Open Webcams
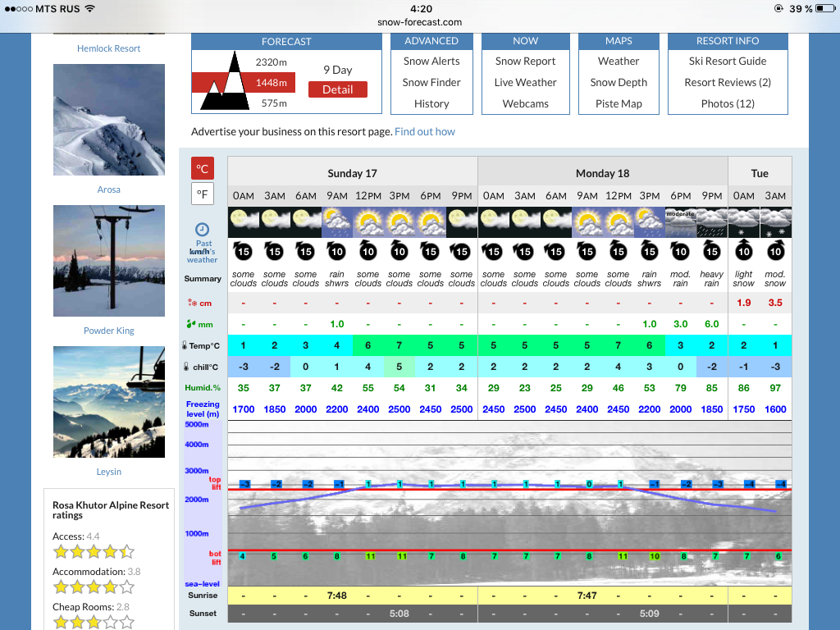 [x=525, y=104]
